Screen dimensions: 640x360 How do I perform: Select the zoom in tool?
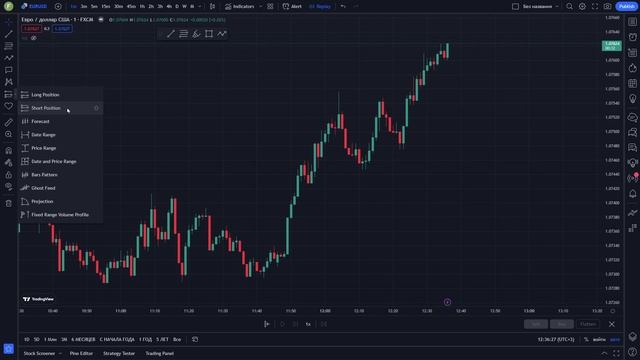click(x=9, y=134)
